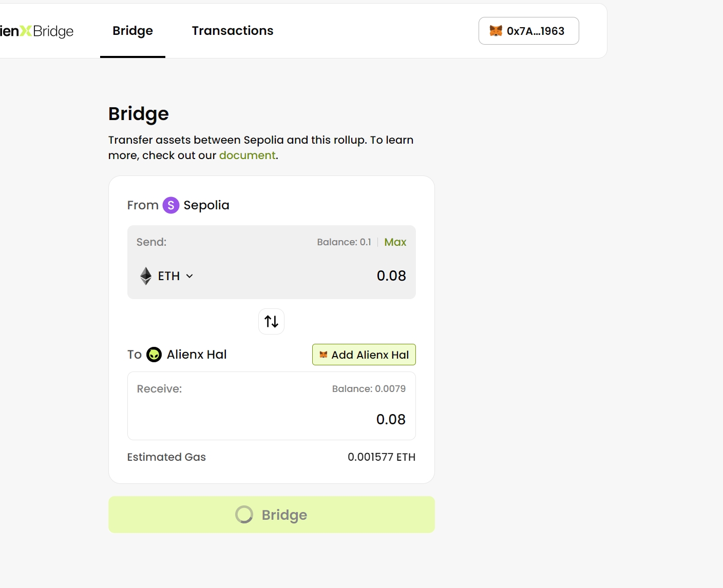The height and width of the screenshot is (588, 723).
Task: Switch to the Transactions tab
Action: coord(233,31)
